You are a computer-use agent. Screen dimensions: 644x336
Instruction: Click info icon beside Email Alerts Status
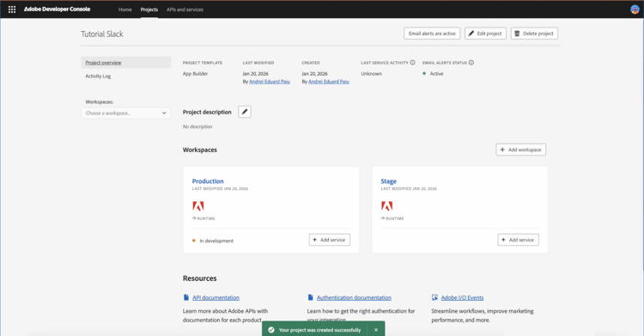471,63
